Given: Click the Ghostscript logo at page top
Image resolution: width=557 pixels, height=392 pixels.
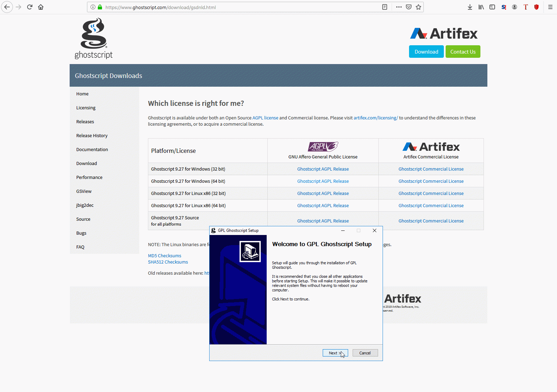Looking at the screenshot, I should 94,38.
